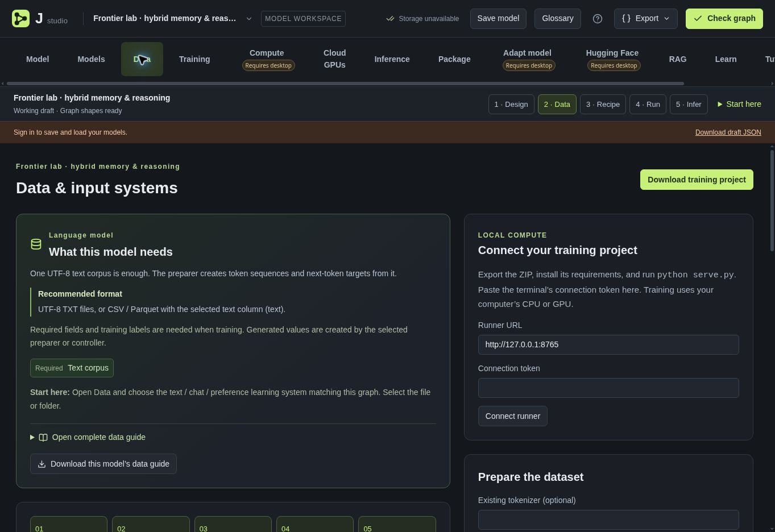The image size is (775, 532).
Task: Click Download draft JSON link
Action: click(x=728, y=132)
